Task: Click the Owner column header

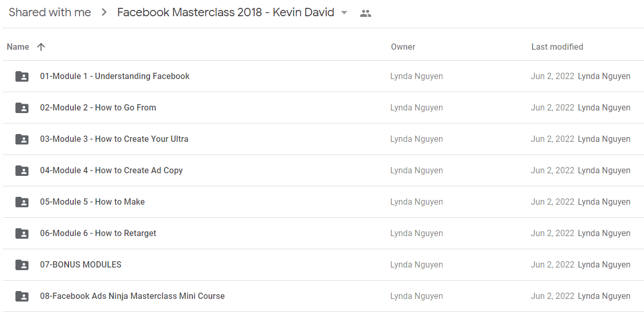Action: [x=403, y=47]
